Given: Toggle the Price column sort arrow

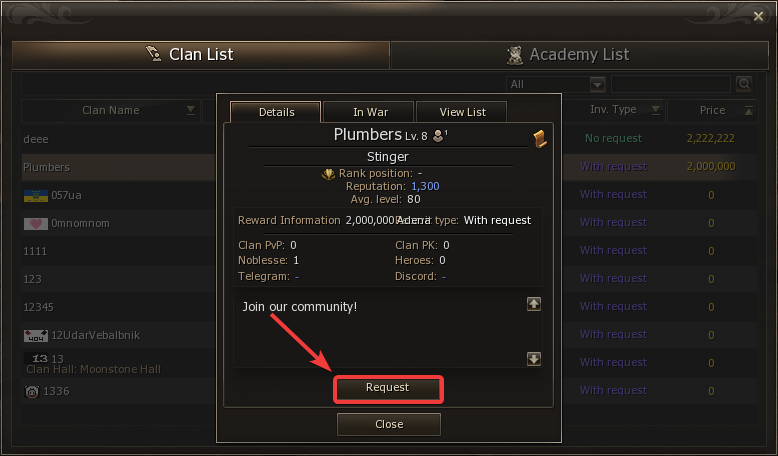Looking at the screenshot, I should (748, 110).
